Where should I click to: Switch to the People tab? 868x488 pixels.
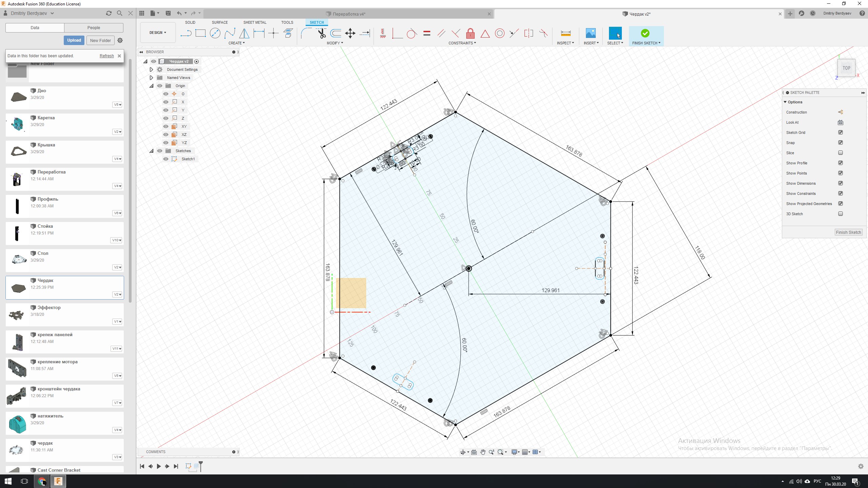(94, 28)
